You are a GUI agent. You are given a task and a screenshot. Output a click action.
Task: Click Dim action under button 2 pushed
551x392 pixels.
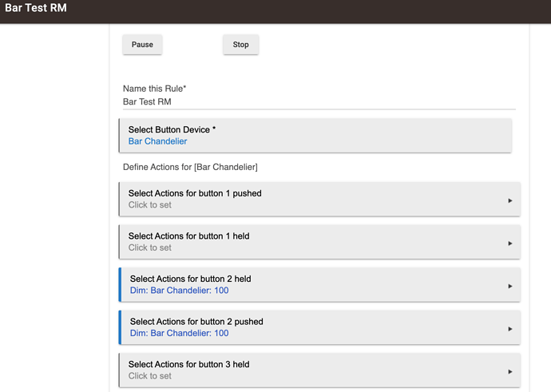(x=179, y=334)
